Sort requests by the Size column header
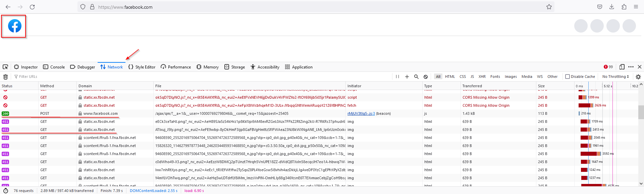Image resolution: width=644 pixels, height=194 pixels. click(x=555, y=86)
